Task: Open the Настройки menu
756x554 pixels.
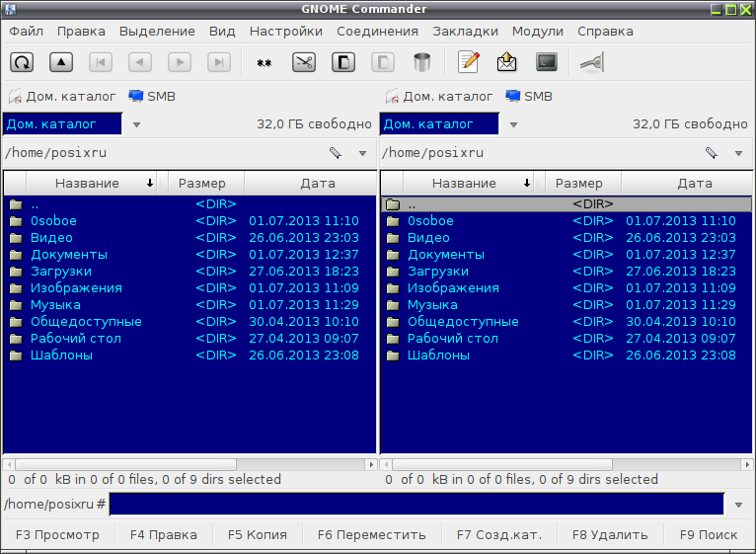Action: click(286, 32)
